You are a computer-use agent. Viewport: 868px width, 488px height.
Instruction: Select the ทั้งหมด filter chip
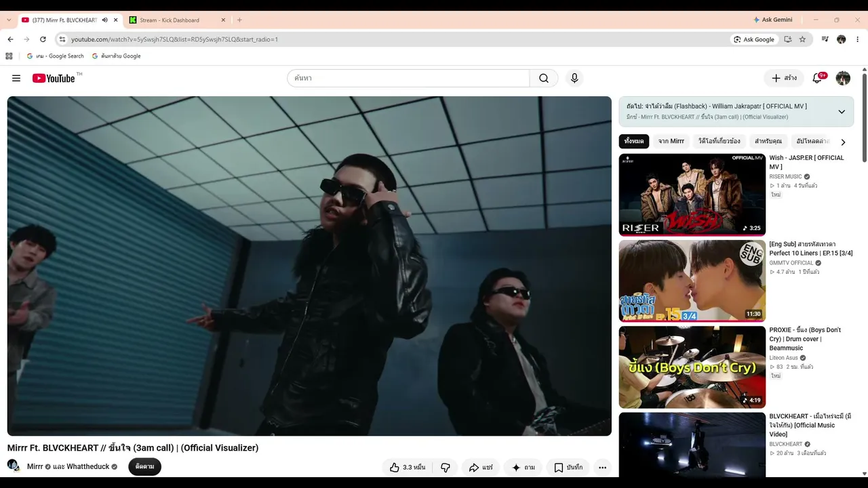point(634,141)
